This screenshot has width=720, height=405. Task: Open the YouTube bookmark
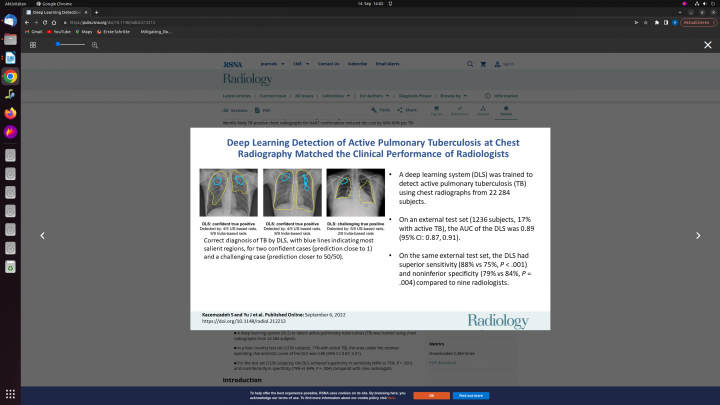(59, 32)
